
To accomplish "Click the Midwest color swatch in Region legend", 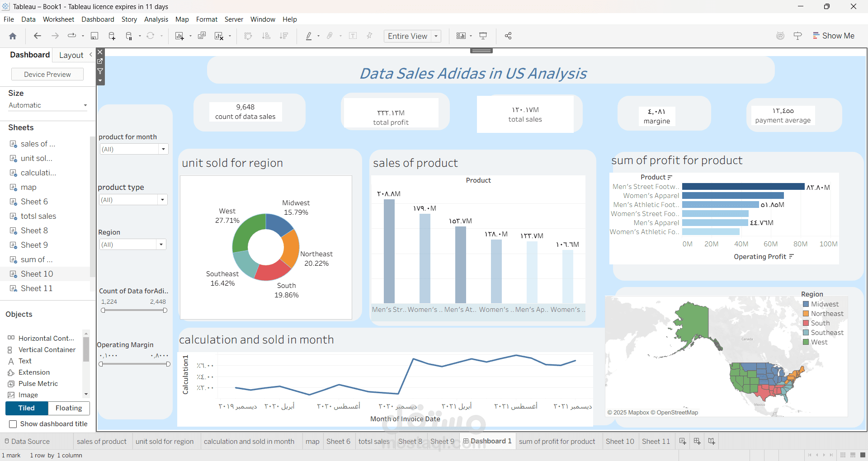I will [806, 304].
